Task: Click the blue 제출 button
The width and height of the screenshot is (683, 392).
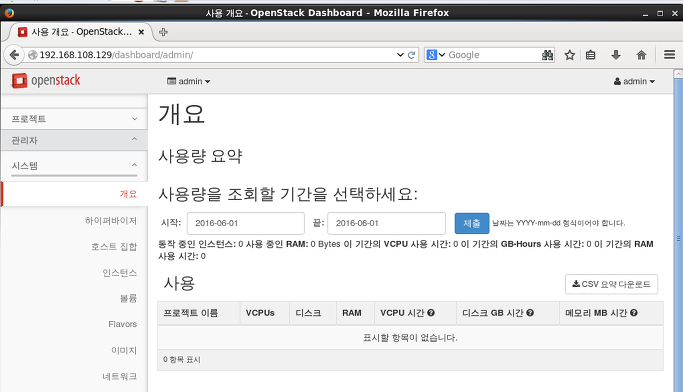Action: pos(472,223)
